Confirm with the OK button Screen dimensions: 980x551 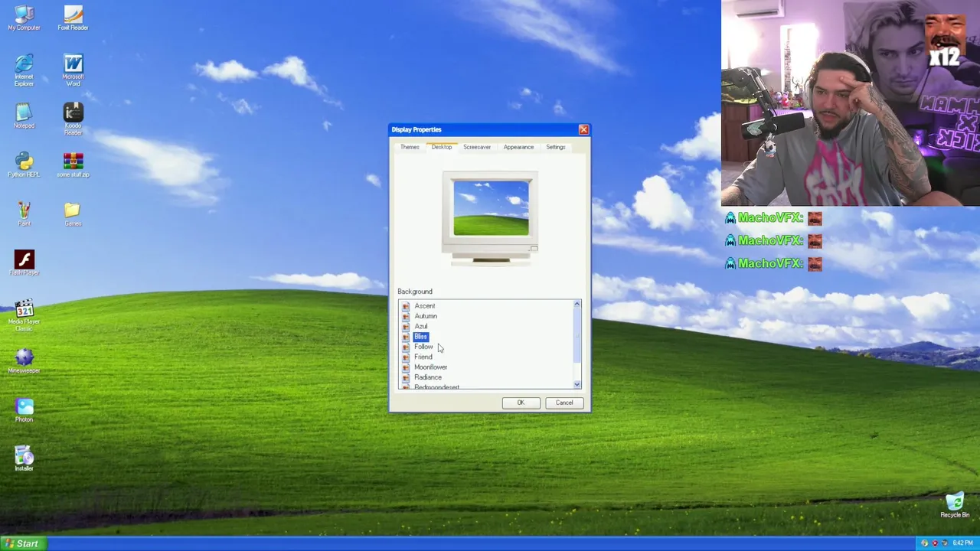point(521,403)
